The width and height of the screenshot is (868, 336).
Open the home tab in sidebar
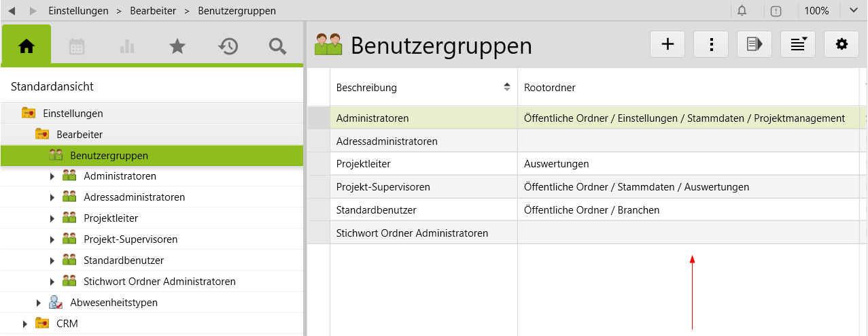point(27,46)
